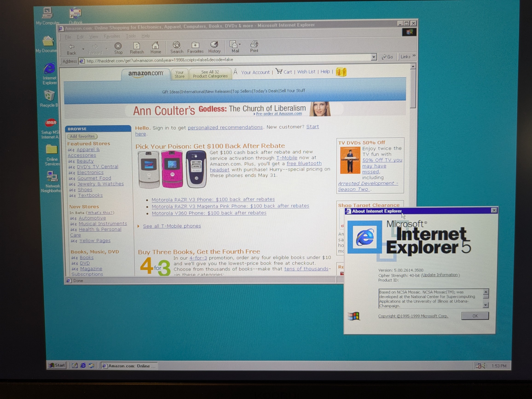Open the Jewelry & Watches link
The height and width of the screenshot is (399, 532).
tap(101, 184)
